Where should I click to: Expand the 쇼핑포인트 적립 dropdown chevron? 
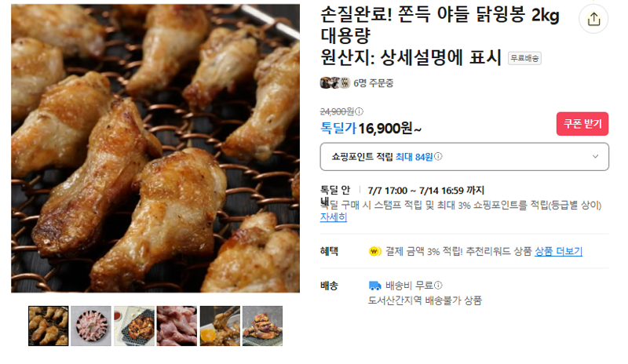595,157
